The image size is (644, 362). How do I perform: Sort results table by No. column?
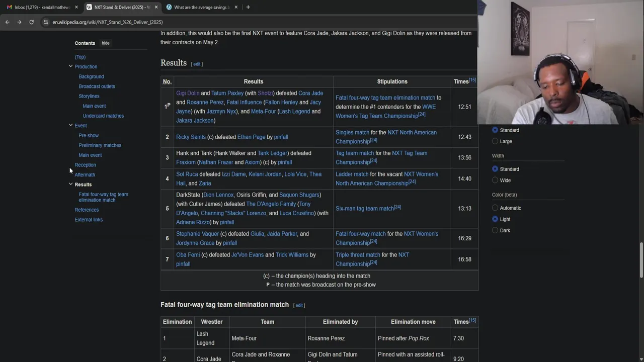pos(167,81)
